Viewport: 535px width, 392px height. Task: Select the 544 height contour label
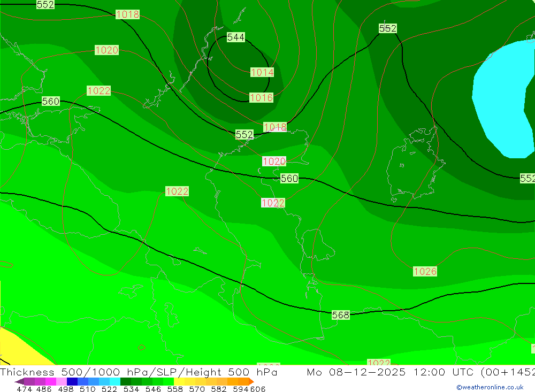point(236,37)
